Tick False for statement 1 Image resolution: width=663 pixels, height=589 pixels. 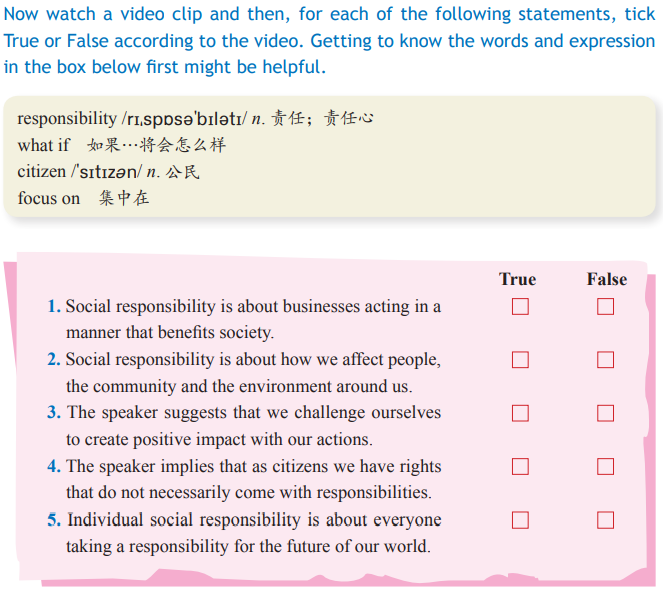605,307
